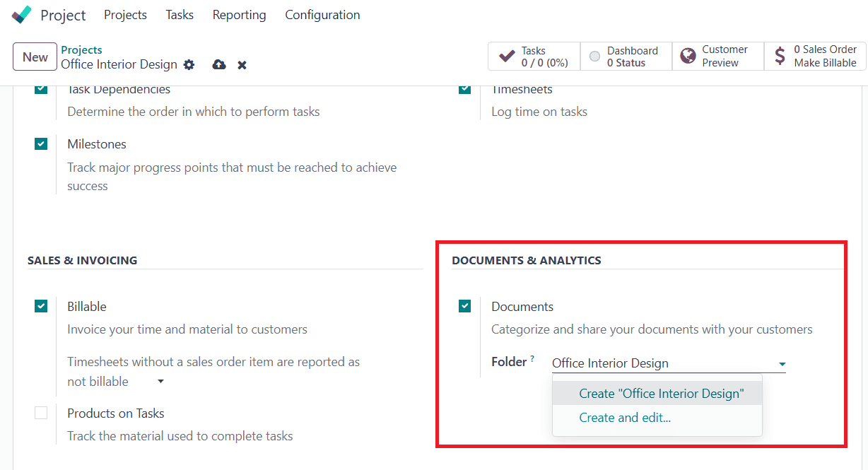Click the Billable label
This screenshot has width=868, height=470.
click(87, 307)
